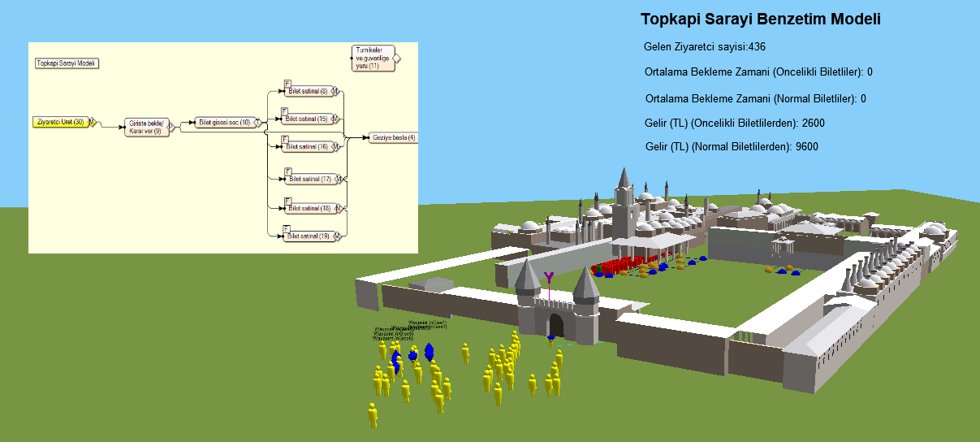Click the F flag above Bilet satinal (16)
The image size is (980, 442).
pos(285,139)
